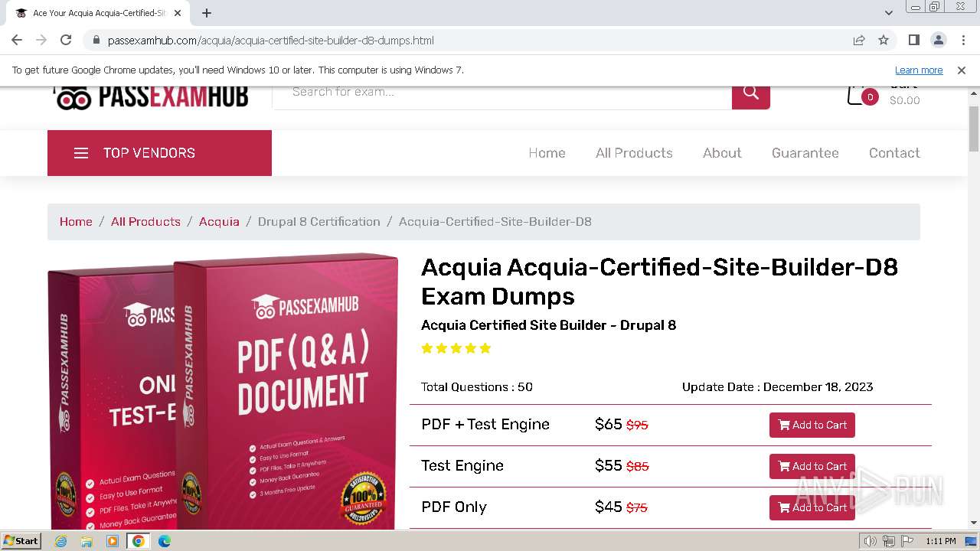Open Microsoft Edge from the taskbar
980x551 pixels.
(165, 541)
